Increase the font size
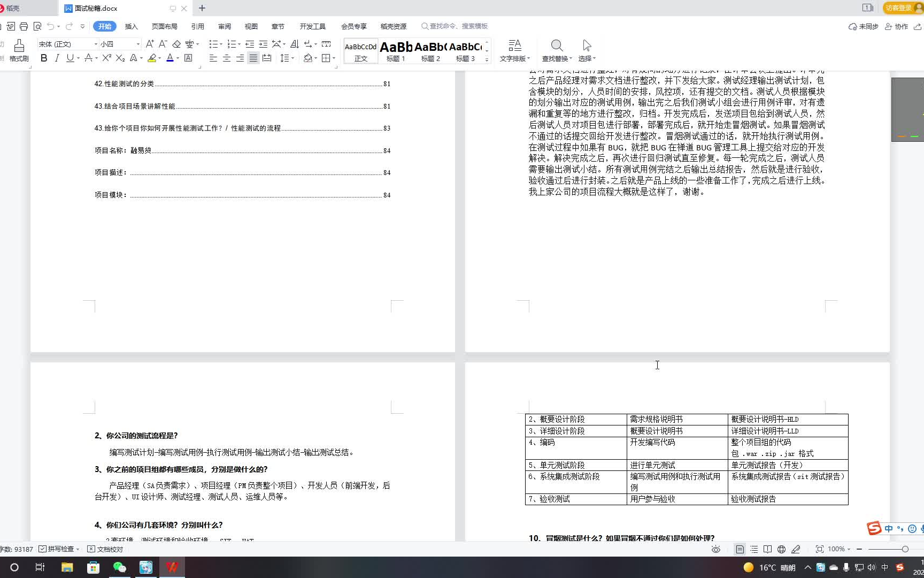 150,44
